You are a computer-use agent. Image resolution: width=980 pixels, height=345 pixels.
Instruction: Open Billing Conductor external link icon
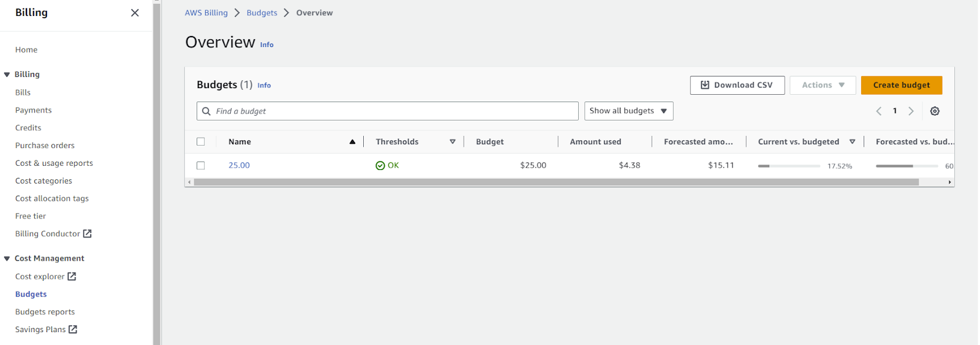[88, 234]
